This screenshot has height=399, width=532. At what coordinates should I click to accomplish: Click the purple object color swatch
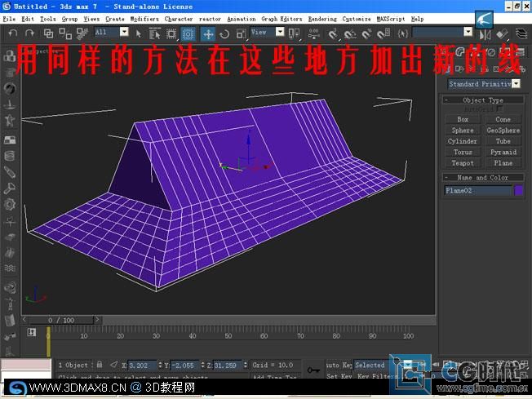point(518,190)
